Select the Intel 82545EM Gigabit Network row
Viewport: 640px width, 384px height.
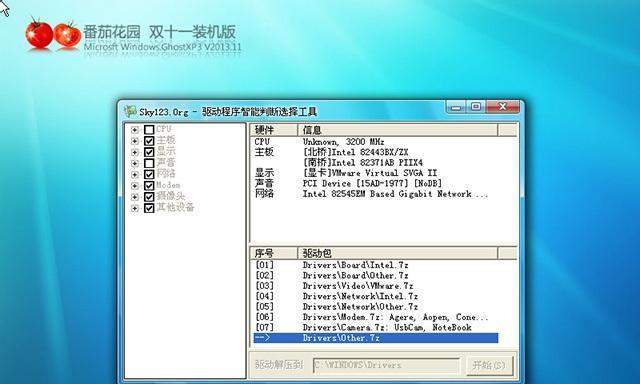click(x=376, y=194)
